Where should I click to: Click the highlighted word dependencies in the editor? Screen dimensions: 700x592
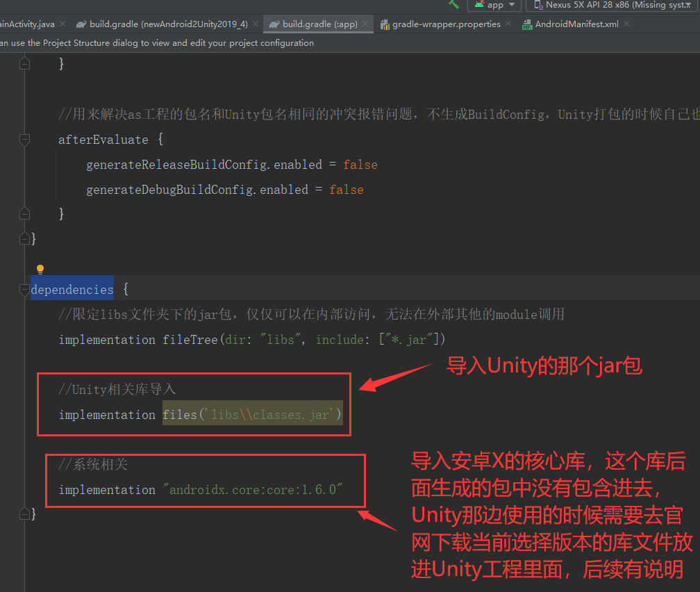point(72,289)
